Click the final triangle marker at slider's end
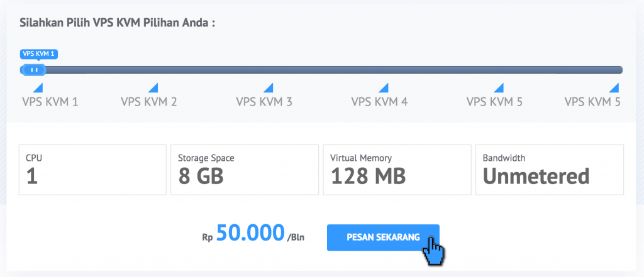 tap(614, 87)
